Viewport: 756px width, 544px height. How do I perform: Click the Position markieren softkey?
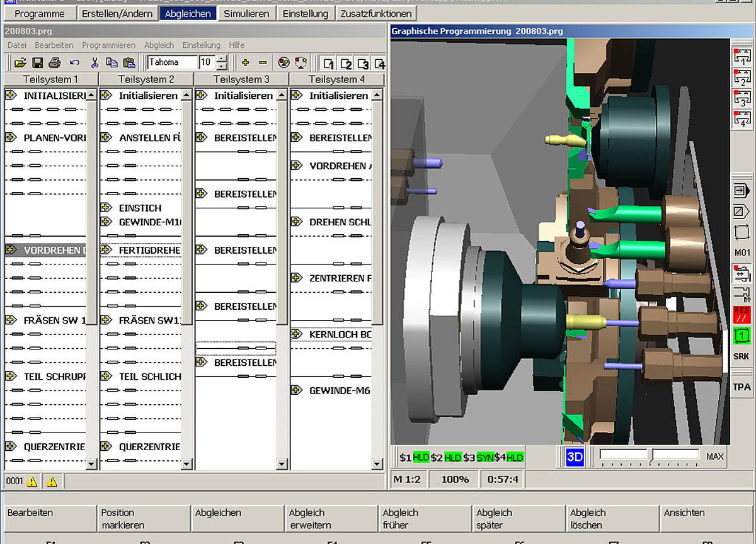click(143, 519)
